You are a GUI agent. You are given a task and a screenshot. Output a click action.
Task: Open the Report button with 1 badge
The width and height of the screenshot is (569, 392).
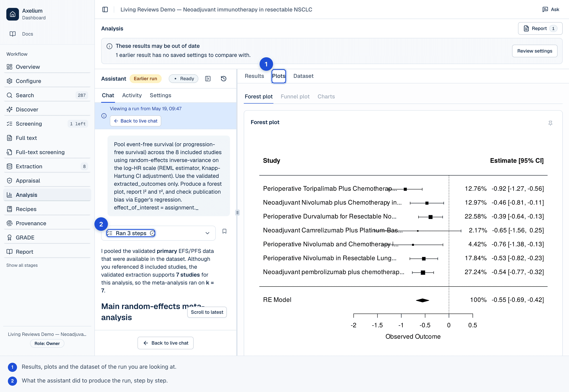point(540,28)
